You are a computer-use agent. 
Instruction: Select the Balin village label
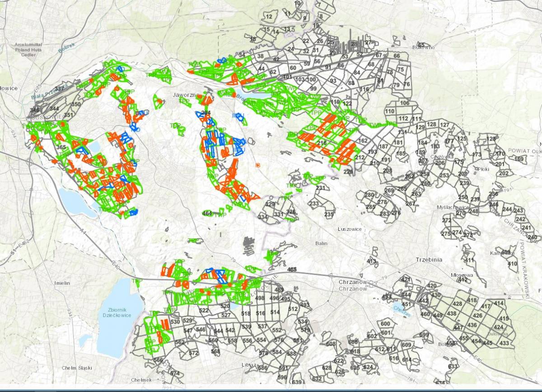click(x=321, y=243)
